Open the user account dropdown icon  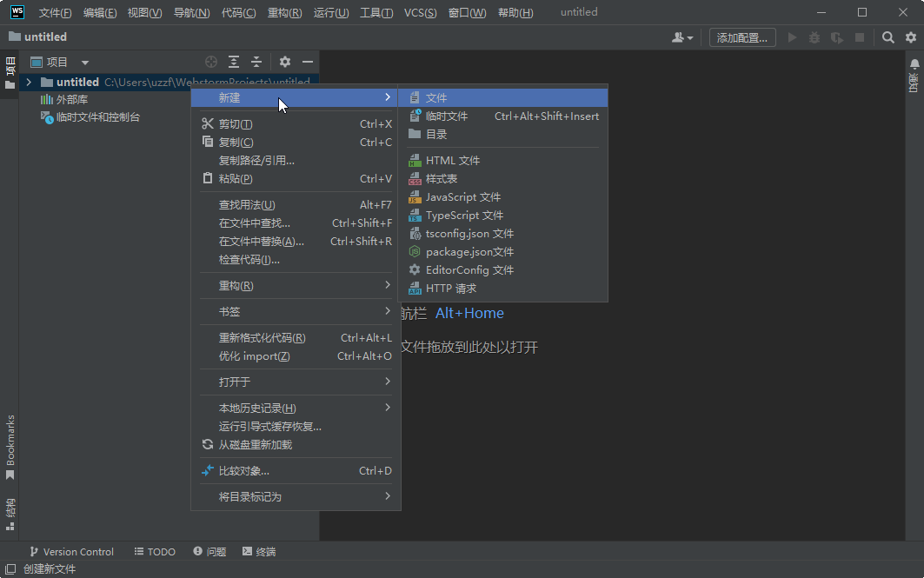click(x=682, y=37)
